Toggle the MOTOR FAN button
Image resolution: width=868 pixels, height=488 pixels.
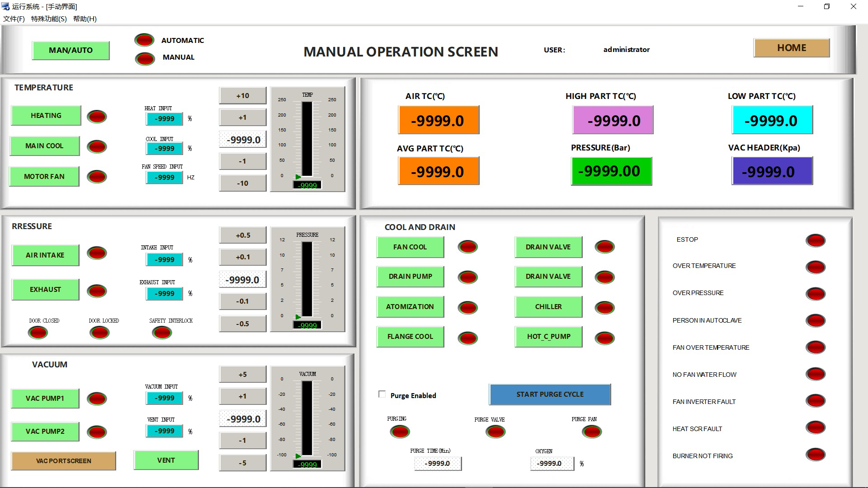44,176
